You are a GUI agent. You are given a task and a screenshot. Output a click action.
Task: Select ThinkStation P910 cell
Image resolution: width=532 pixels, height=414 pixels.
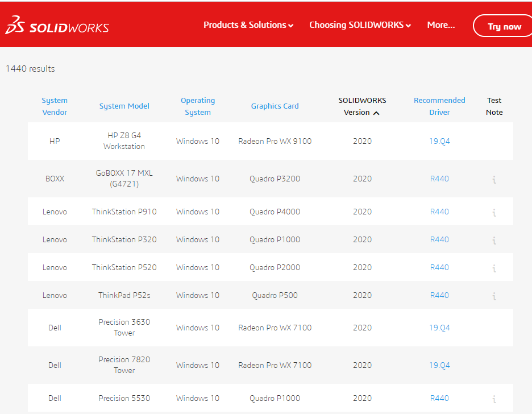(124, 212)
